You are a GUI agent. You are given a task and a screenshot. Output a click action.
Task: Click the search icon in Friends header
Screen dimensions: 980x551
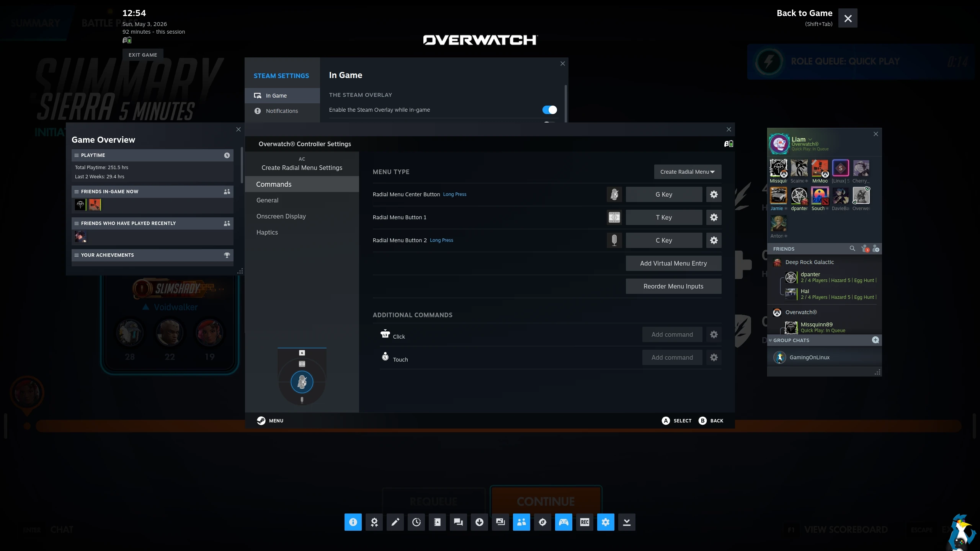pyautogui.click(x=852, y=249)
